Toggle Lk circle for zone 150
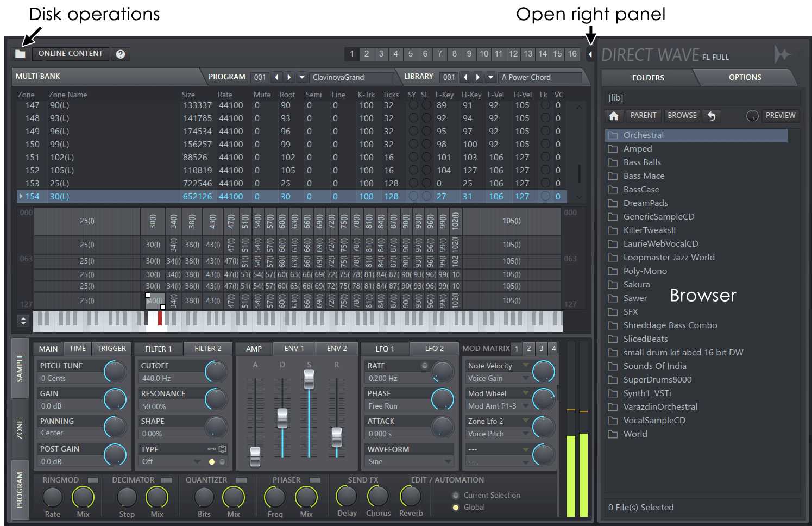This screenshot has width=812, height=526. pos(545,144)
